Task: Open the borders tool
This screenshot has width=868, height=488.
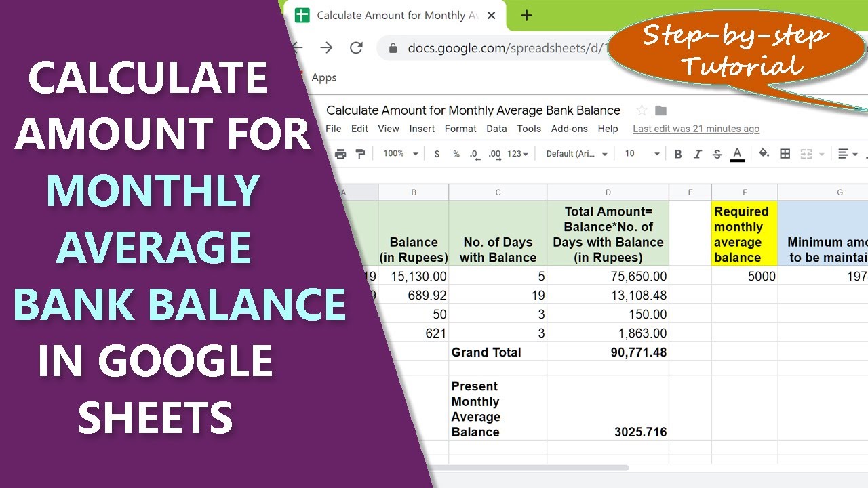Action: click(785, 154)
